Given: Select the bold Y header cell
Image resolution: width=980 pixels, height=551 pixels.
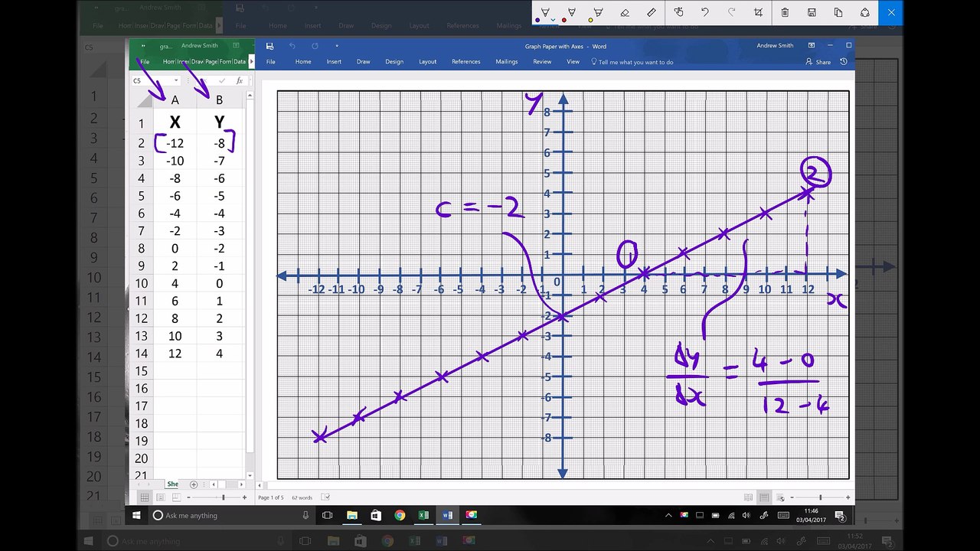Looking at the screenshot, I should (220, 122).
